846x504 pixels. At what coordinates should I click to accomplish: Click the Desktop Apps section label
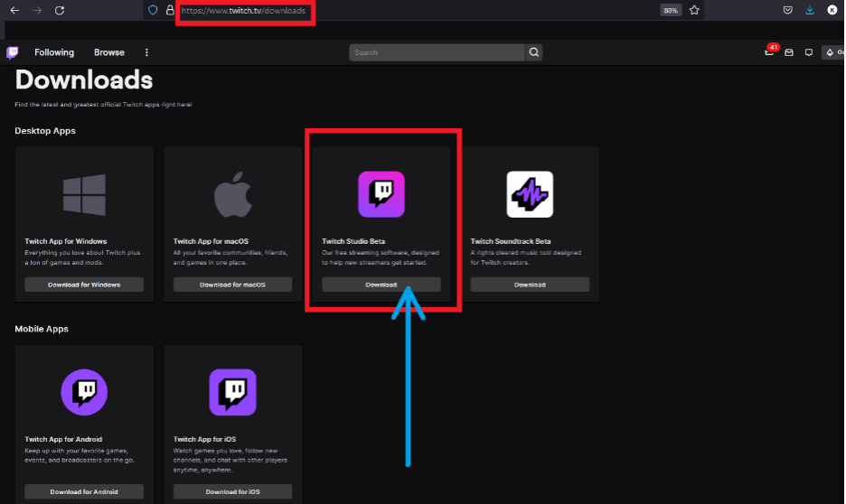pos(45,131)
